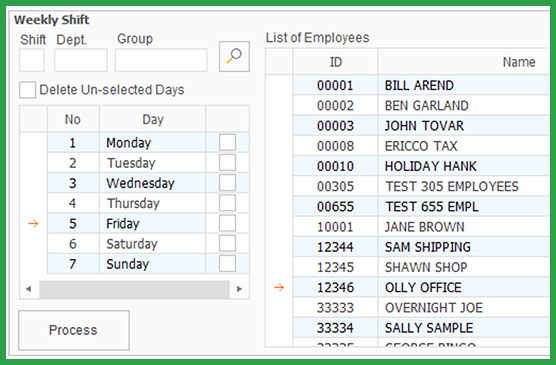Click employee ID 12346

335,287
